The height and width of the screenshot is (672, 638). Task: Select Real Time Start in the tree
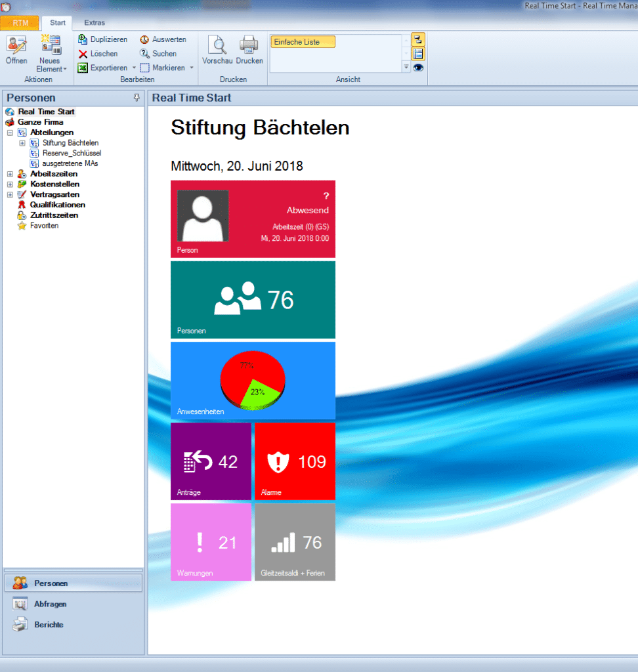click(46, 112)
